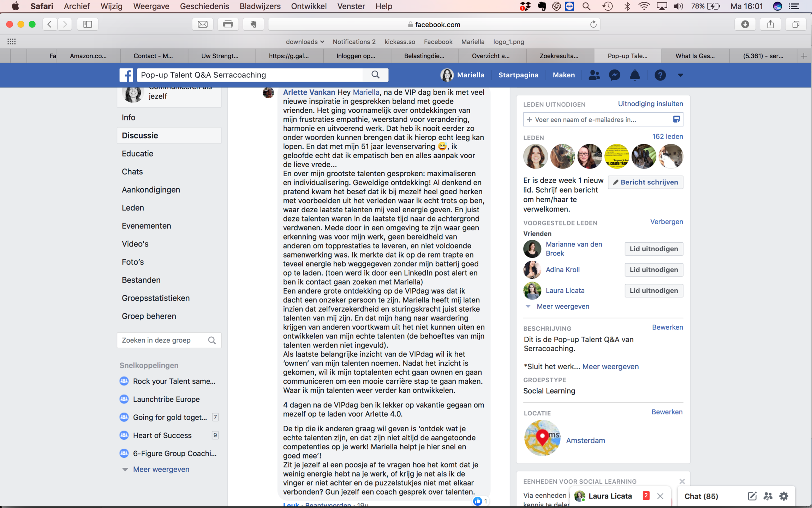Open the Geschiedenis menu
This screenshot has width=812, height=508.
pyautogui.click(x=204, y=6)
